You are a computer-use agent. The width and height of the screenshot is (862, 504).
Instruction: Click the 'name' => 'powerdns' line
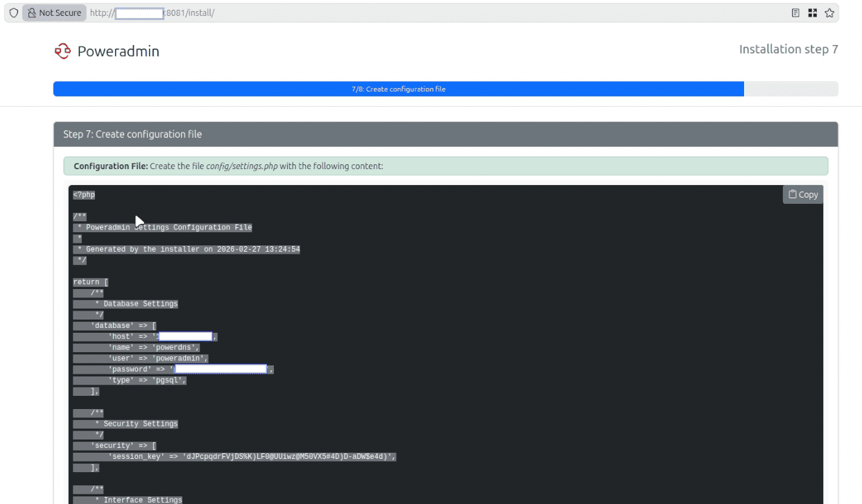[x=153, y=347]
